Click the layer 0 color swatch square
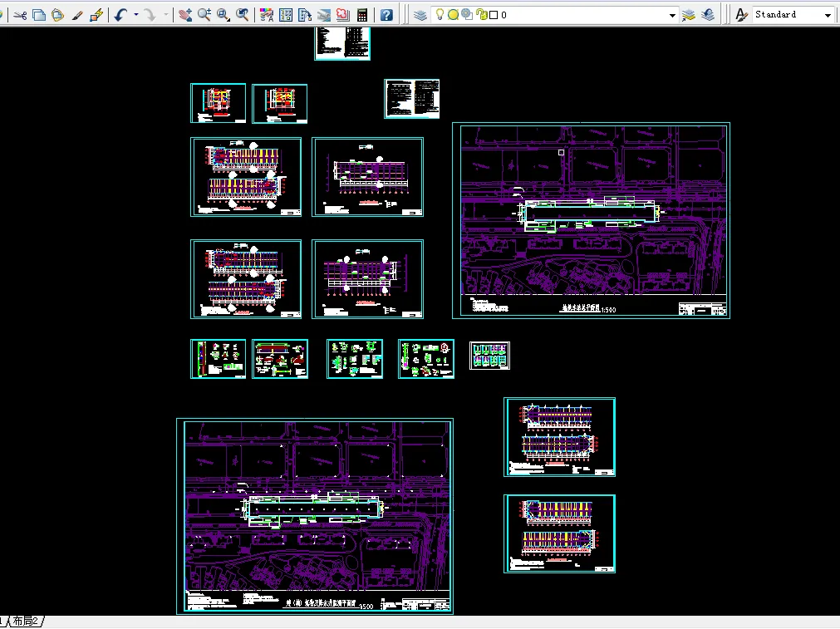This screenshot has width=840, height=629. 494,15
